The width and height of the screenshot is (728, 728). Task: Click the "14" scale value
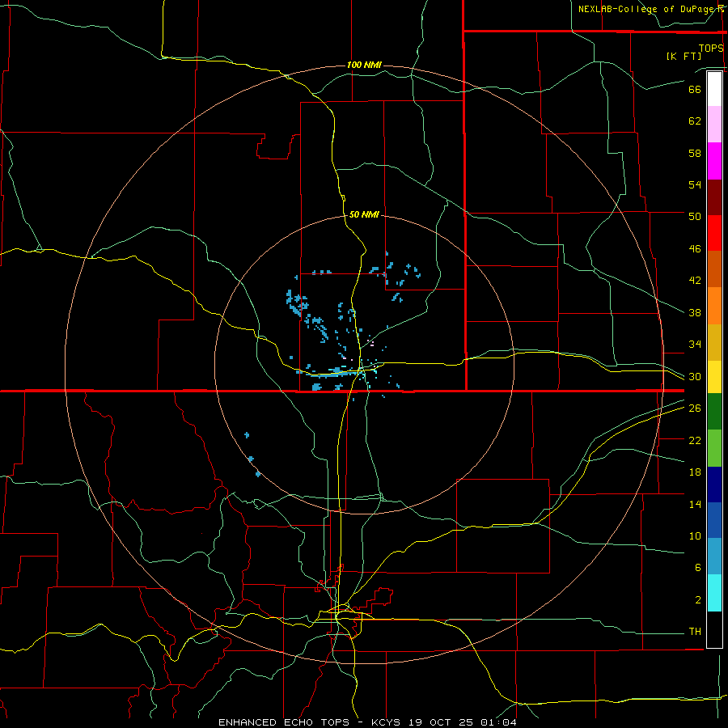tap(695, 504)
